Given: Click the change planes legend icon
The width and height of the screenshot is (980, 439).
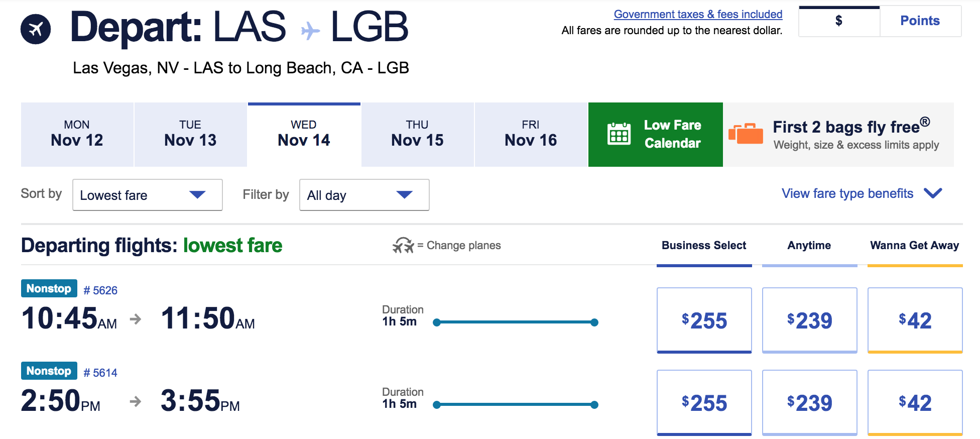Looking at the screenshot, I should pos(403,245).
